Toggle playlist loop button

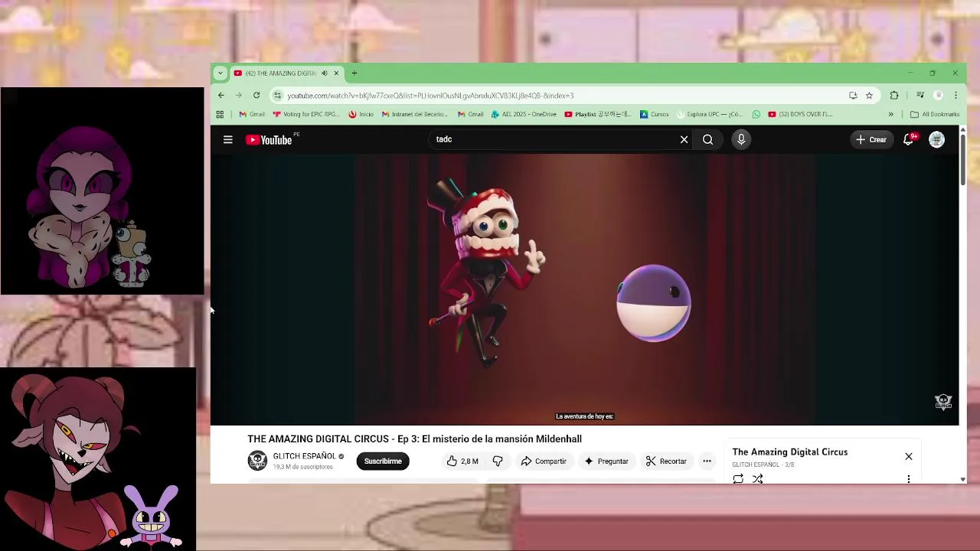pyautogui.click(x=738, y=478)
